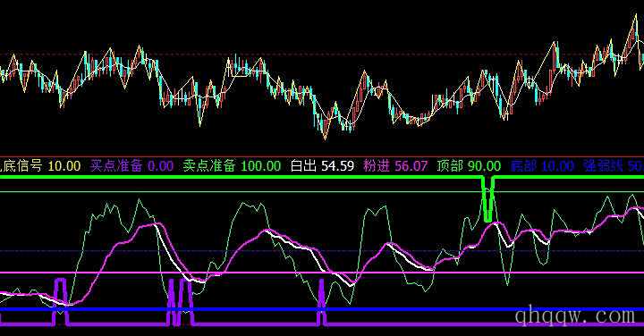Select the 买点准备 0.00 indicator label

coord(131,165)
